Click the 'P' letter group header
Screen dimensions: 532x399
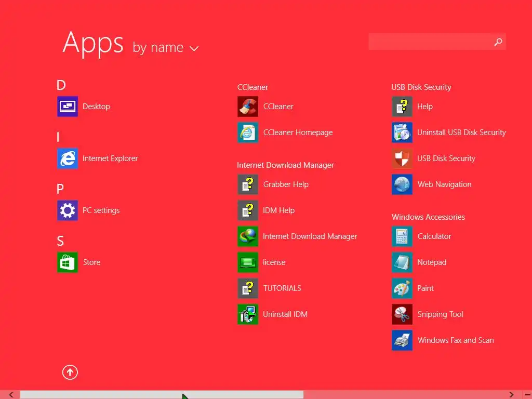pyautogui.click(x=60, y=189)
